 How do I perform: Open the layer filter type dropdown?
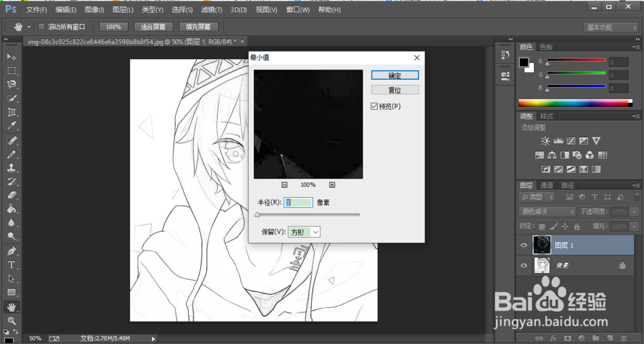(537, 197)
